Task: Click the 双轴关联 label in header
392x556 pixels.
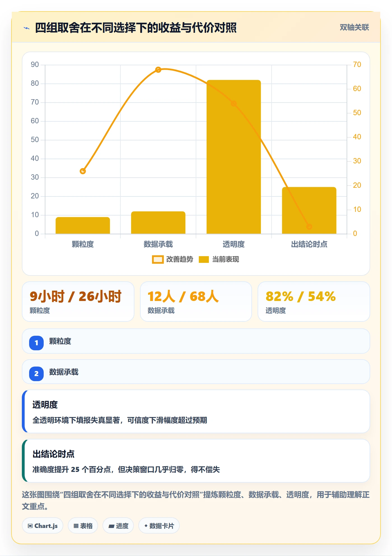Action: [354, 27]
